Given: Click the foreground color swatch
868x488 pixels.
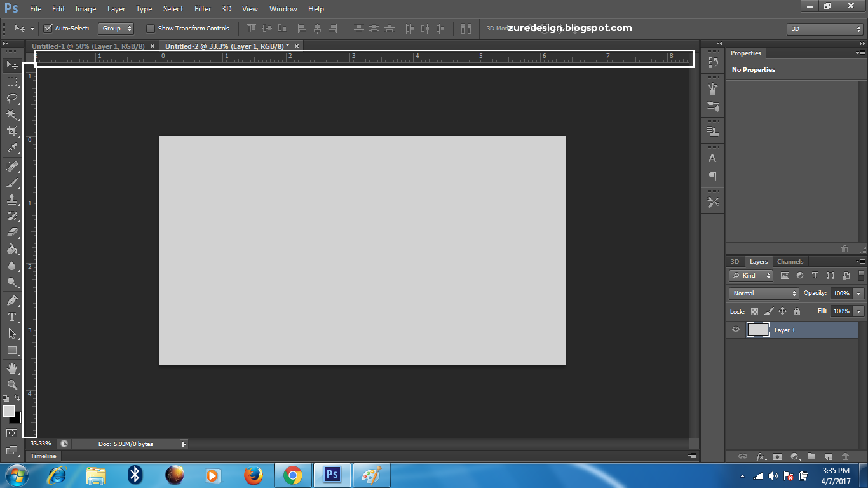Looking at the screenshot, I should [8, 411].
